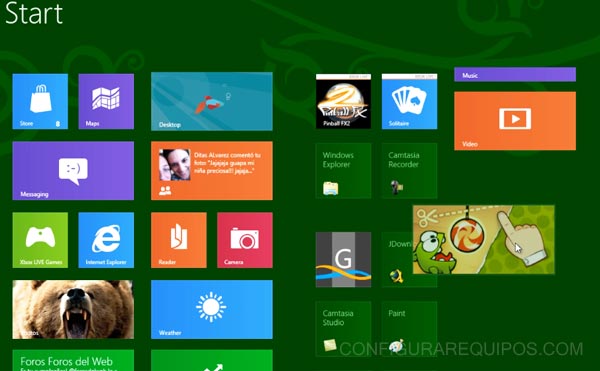Open the G app tile with waves

(x=343, y=259)
